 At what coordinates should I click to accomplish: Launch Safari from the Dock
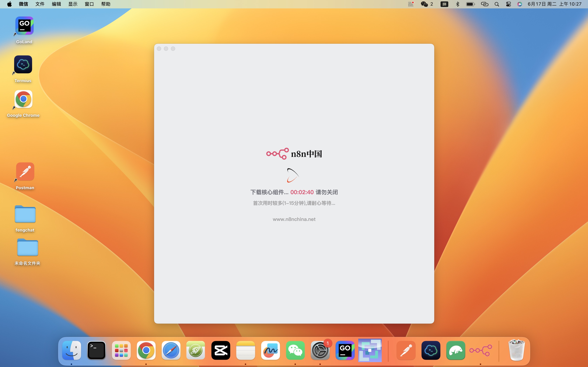pos(171,350)
